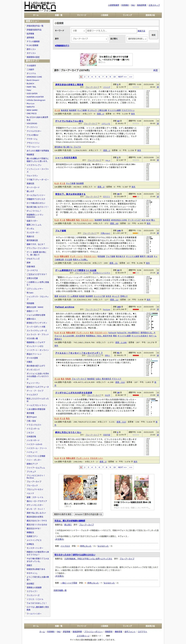Select R-18小説検索 in search menu
The width and height of the screenshot is (186, 644).
click(33, 45)
